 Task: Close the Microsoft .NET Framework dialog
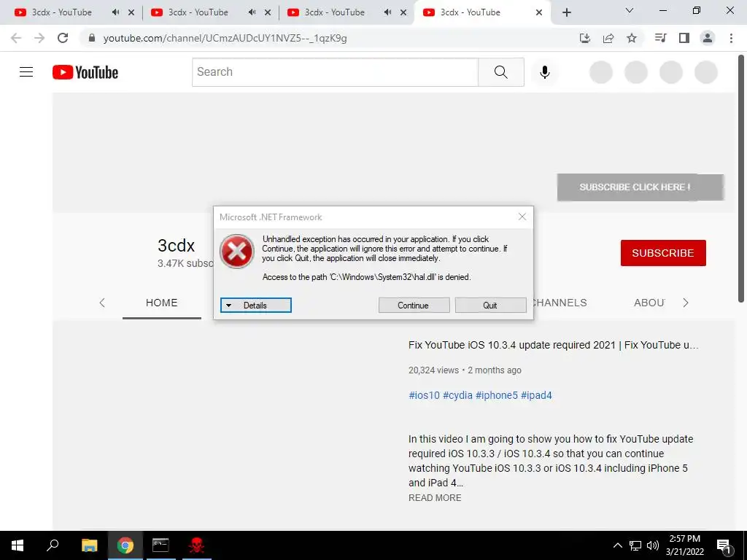[522, 217]
